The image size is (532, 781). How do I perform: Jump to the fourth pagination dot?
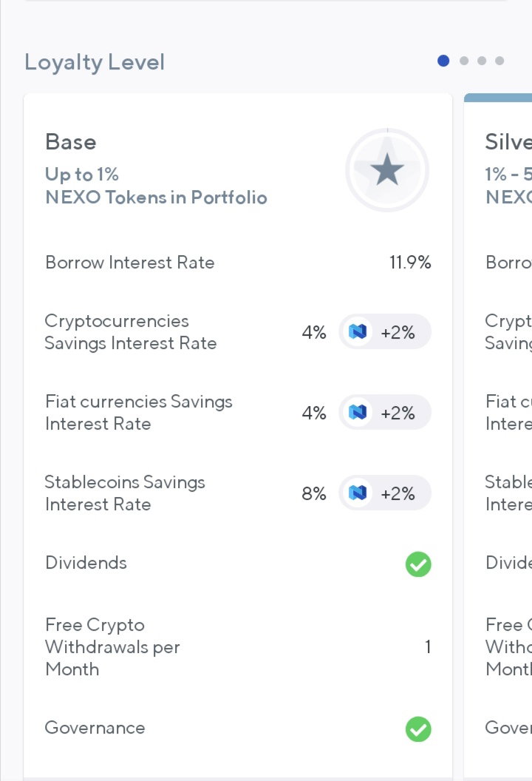click(499, 61)
